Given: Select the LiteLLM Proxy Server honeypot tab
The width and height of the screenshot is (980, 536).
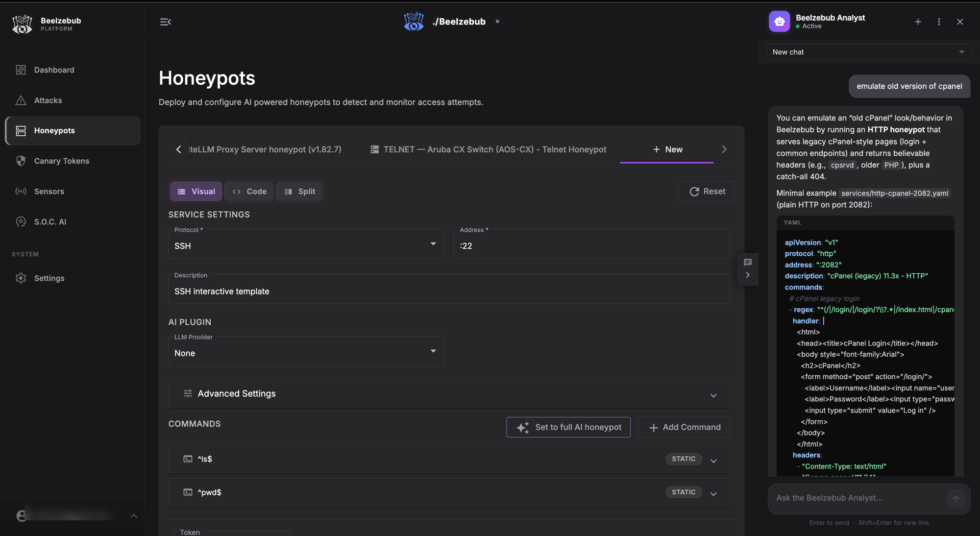Looking at the screenshot, I should 265,149.
